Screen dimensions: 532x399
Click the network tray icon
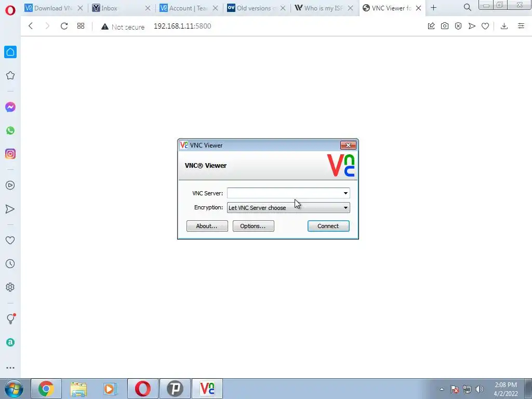coord(467,389)
